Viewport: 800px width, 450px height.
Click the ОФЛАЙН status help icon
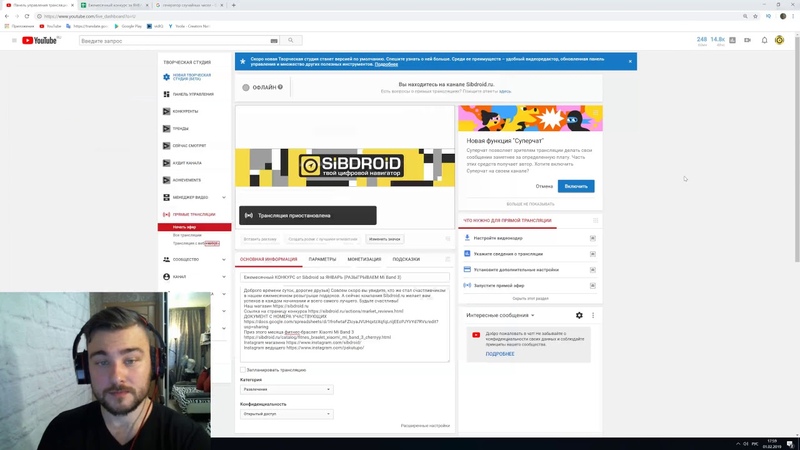[280, 87]
